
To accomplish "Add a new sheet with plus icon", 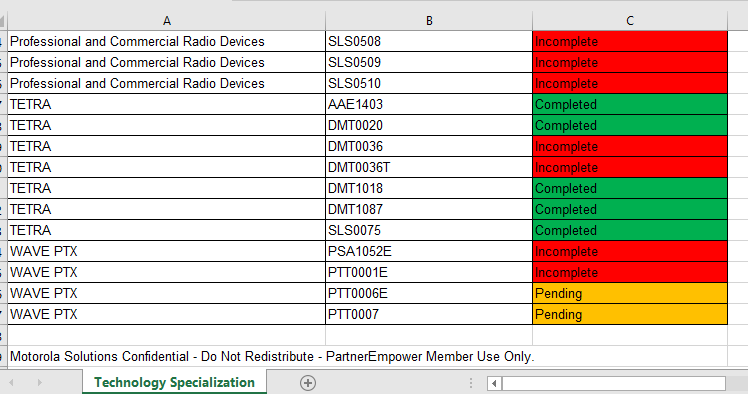I will (308, 383).
